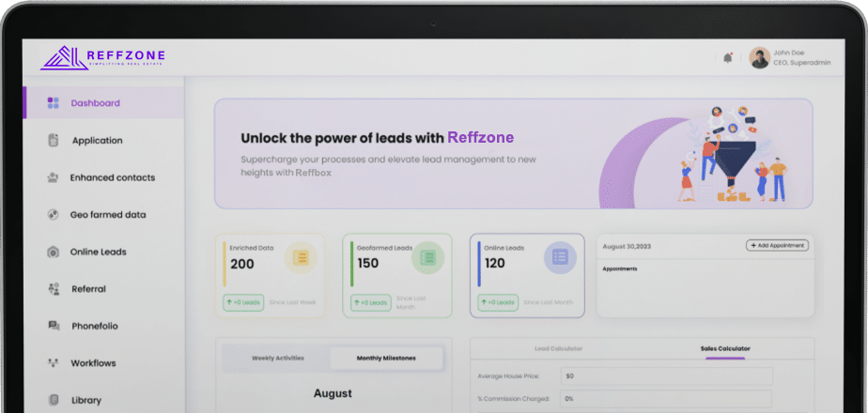
Task: Click the Average House Price input field
Action: 665,375
